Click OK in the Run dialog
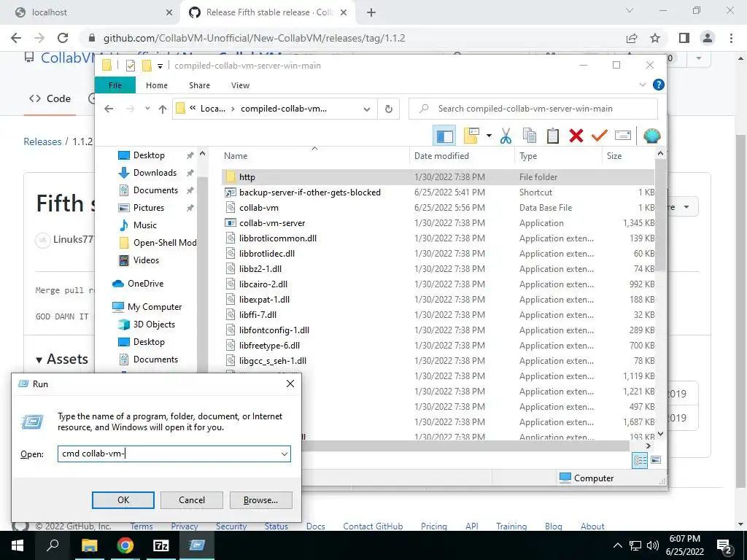 [123, 500]
